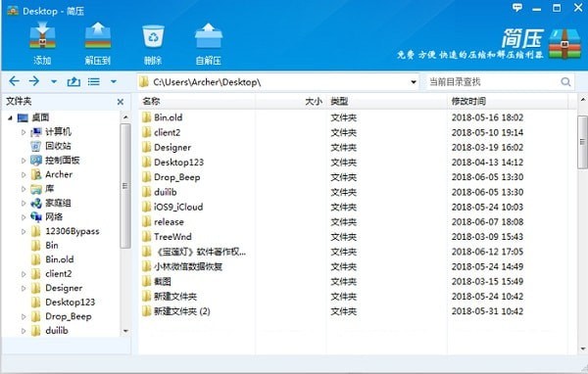Select duilib in the folder tree

pyautogui.click(x=57, y=331)
